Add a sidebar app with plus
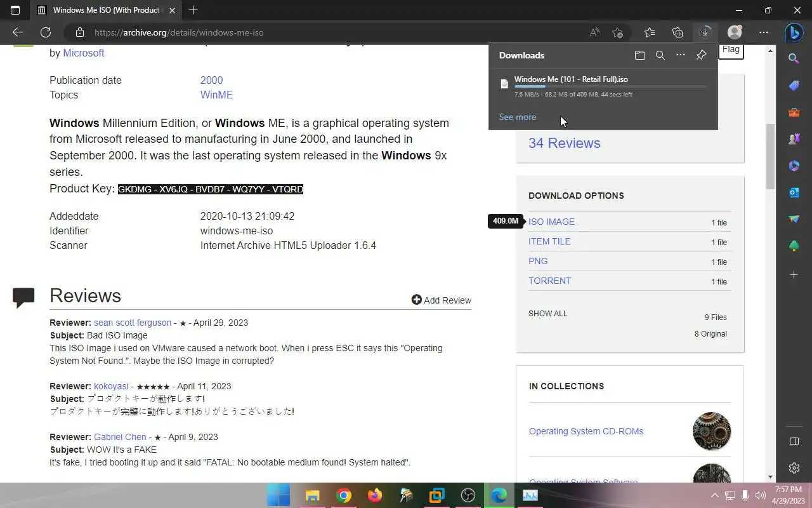The height and width of the screenshot is (508, 812). click(x=794, y=275)
